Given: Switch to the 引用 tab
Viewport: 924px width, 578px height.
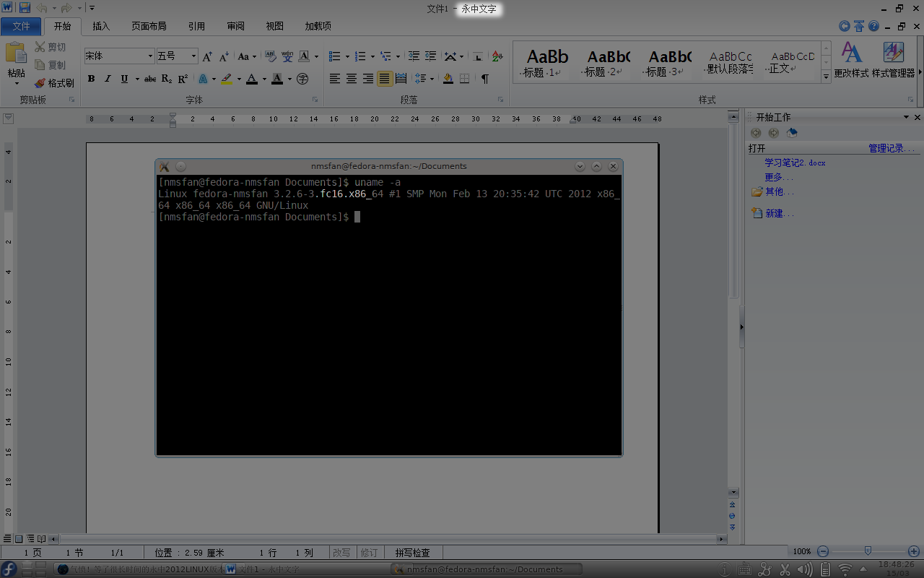Looking at the screenshot, I should tap(196, 26).
